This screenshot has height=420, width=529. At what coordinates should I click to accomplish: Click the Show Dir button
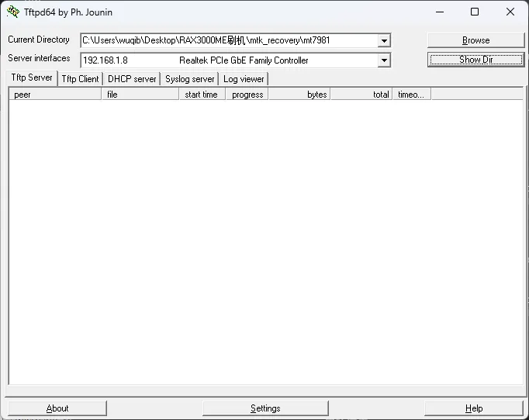click(475, 60)
